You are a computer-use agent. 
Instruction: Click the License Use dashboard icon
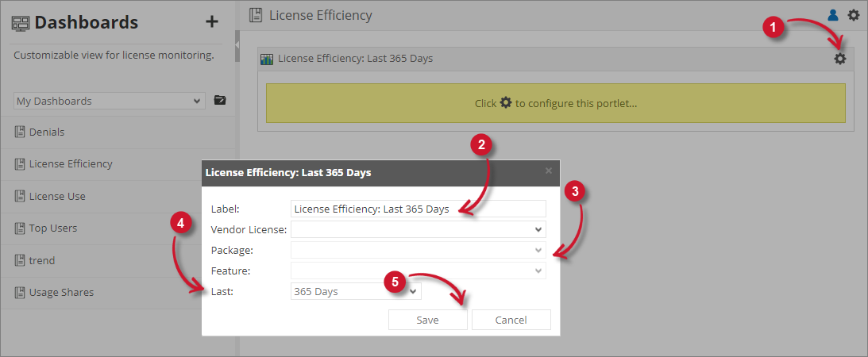click(x=20, y=196)
